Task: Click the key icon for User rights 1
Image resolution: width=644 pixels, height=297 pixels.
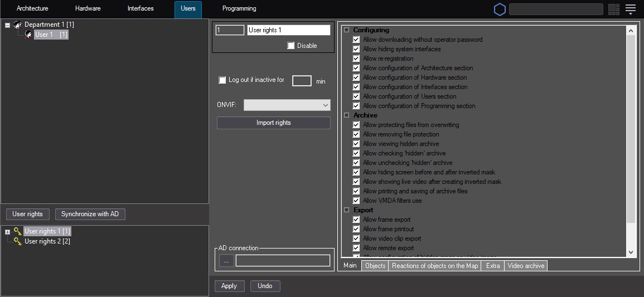Action: coord(18,231)
